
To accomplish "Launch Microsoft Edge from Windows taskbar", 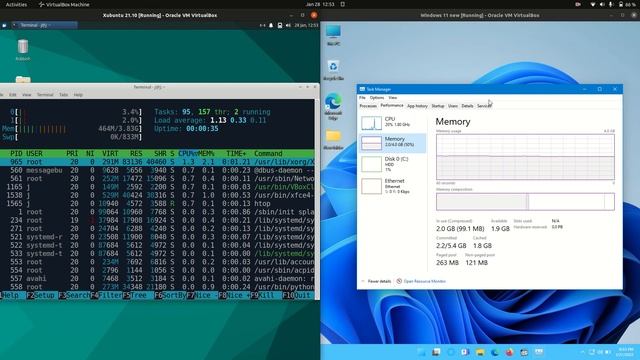I will [495, 352].
